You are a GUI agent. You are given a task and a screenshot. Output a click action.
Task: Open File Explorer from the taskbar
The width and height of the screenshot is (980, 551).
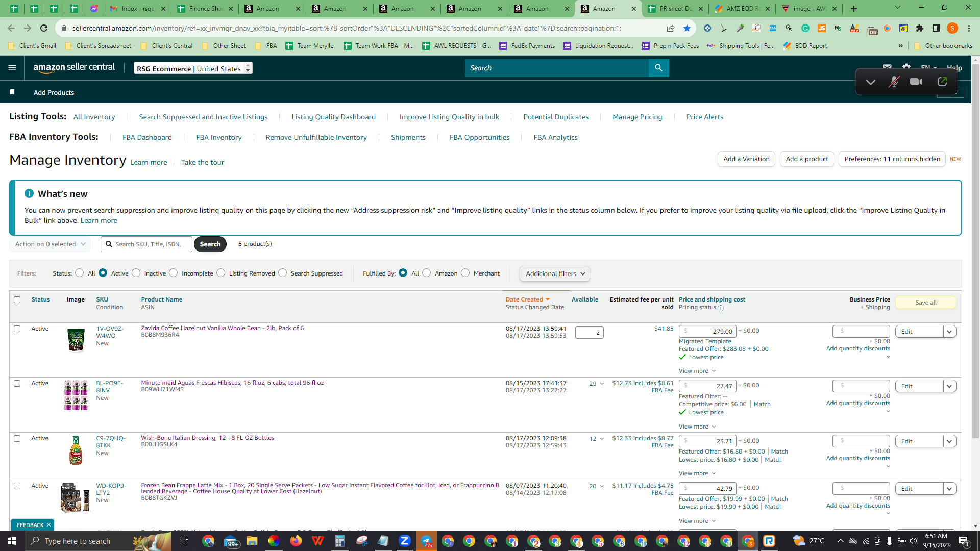pos(252,541)
